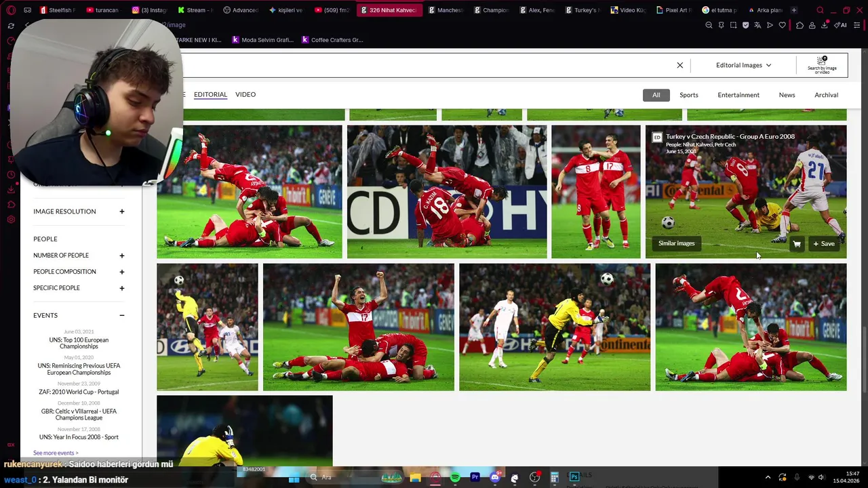Viewport: 868px width, 488px height.
Task: Open tab search magnifier in title bar
Action: click(x=820, y=10)
